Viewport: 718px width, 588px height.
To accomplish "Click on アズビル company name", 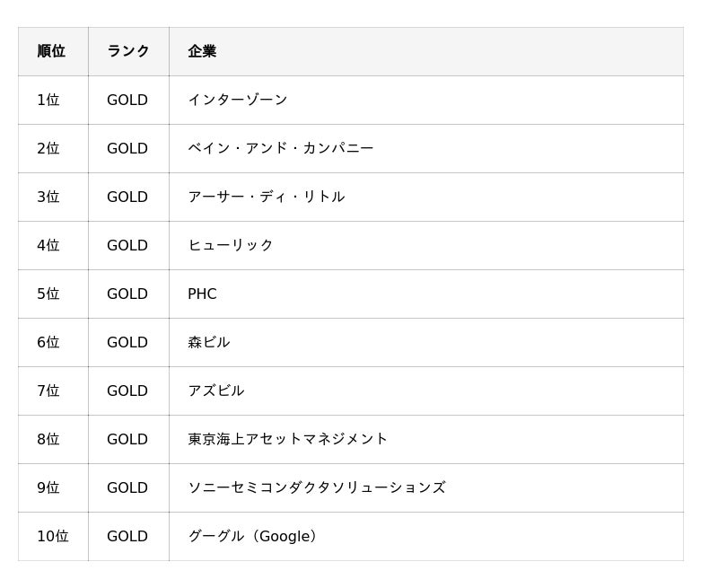I will (216, 391).
